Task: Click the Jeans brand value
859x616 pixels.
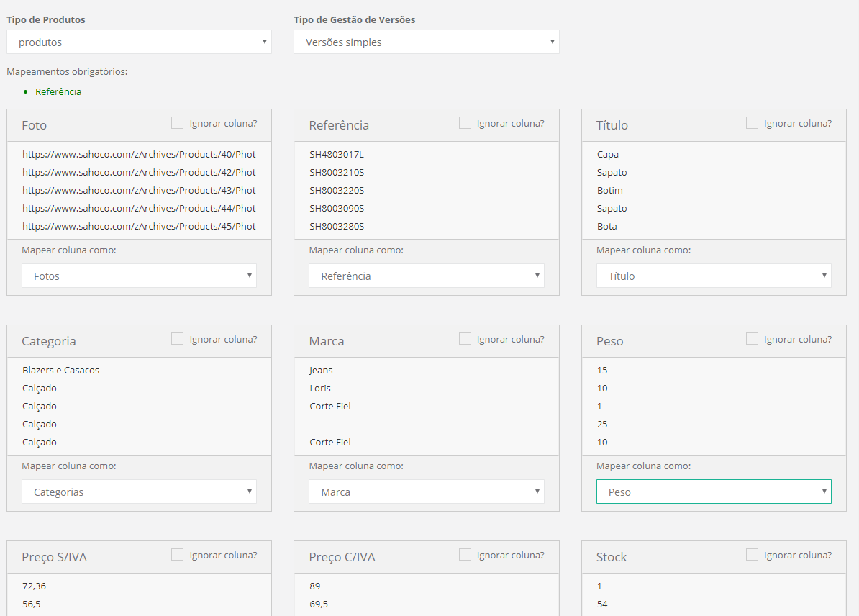Action: pyautogui.click(x=321, y=371)
